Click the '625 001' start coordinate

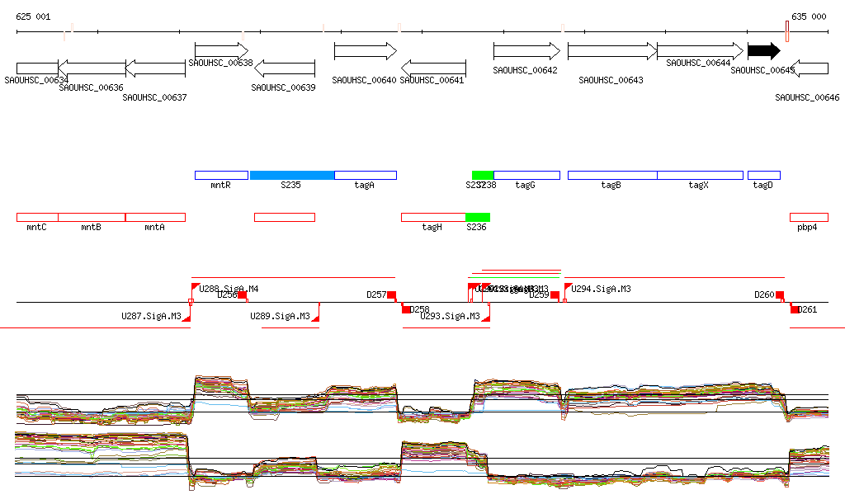pyautogui.click(x=33, y=16)
